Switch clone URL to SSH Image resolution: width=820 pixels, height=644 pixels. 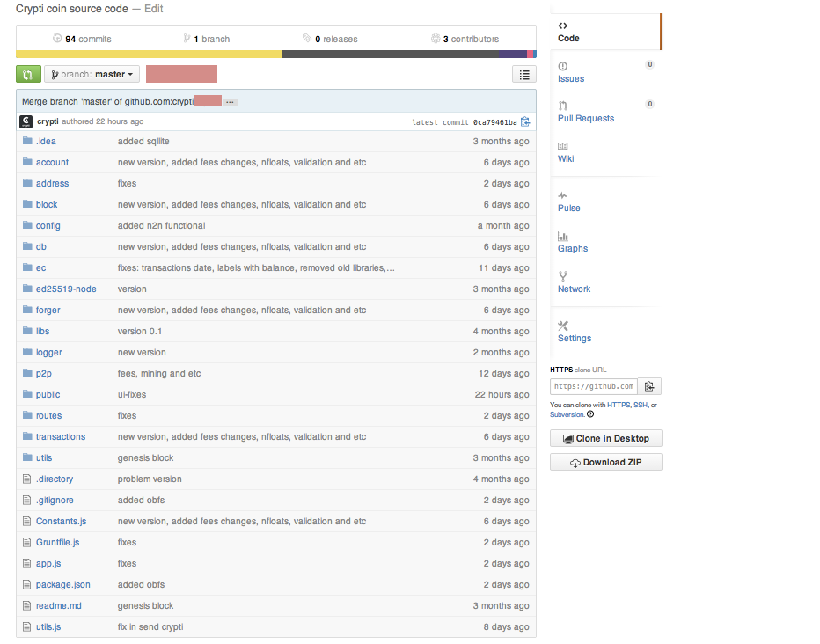pyautogui.click(x=641, y=405)
